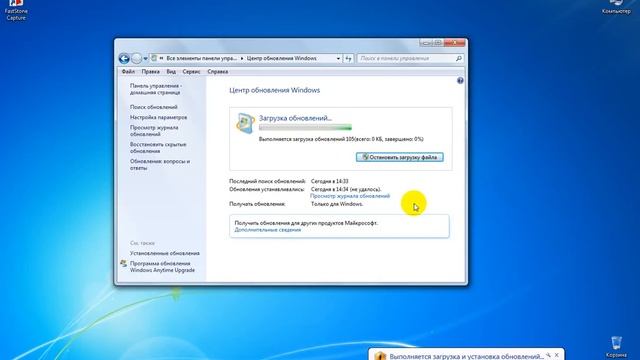The height and width of the screenshot is (360, 640).
Task: Click Сегодня в 14:33 last search value
Action: [329, 181]
